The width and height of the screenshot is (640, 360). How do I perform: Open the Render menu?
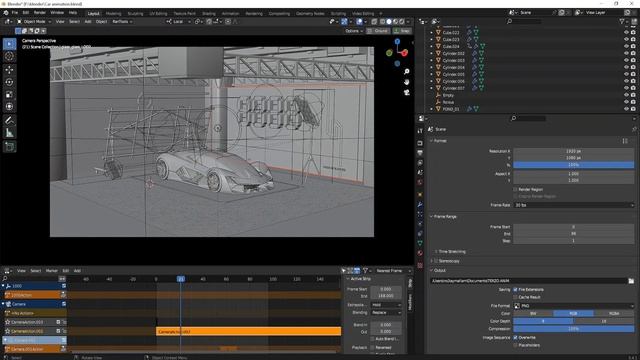(40, 13)
